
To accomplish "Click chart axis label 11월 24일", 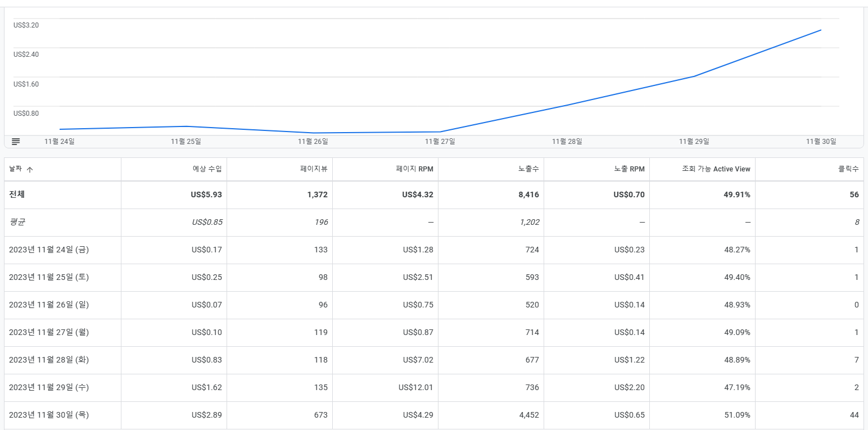I will (x=60, y=142).
